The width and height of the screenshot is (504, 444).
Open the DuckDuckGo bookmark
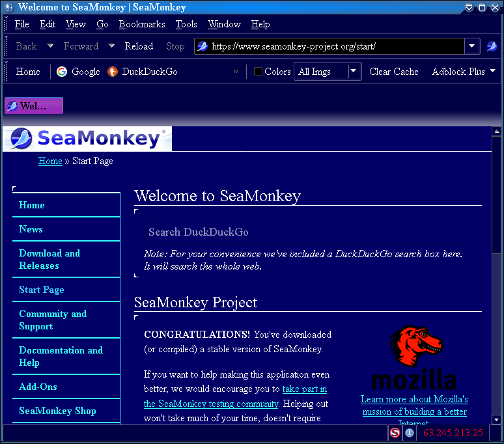[x=143, y=72]
